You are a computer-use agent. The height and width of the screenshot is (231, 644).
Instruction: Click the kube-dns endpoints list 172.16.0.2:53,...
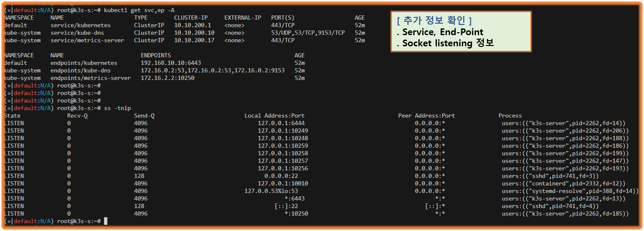coord(213,71)
